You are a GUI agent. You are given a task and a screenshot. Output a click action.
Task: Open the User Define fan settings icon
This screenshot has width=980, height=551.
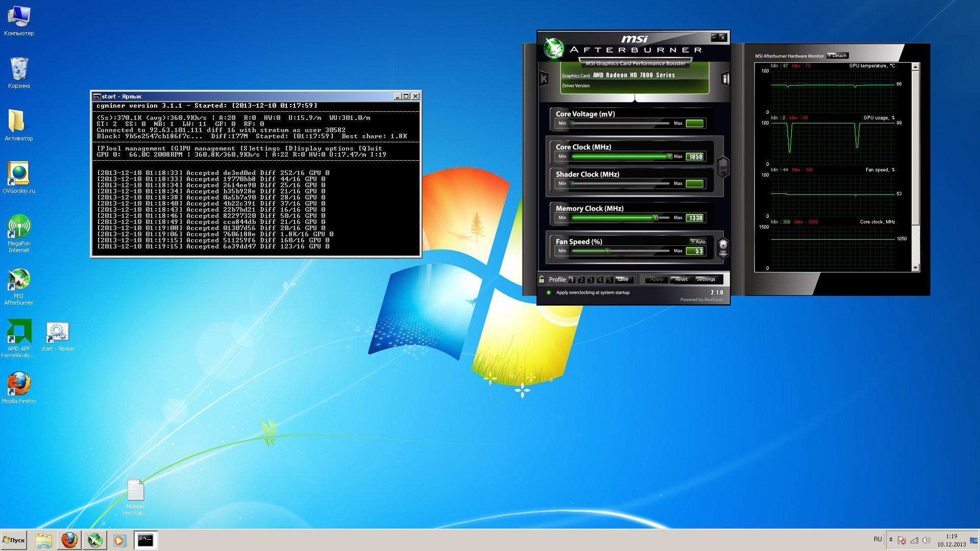[x=723, y=247]
